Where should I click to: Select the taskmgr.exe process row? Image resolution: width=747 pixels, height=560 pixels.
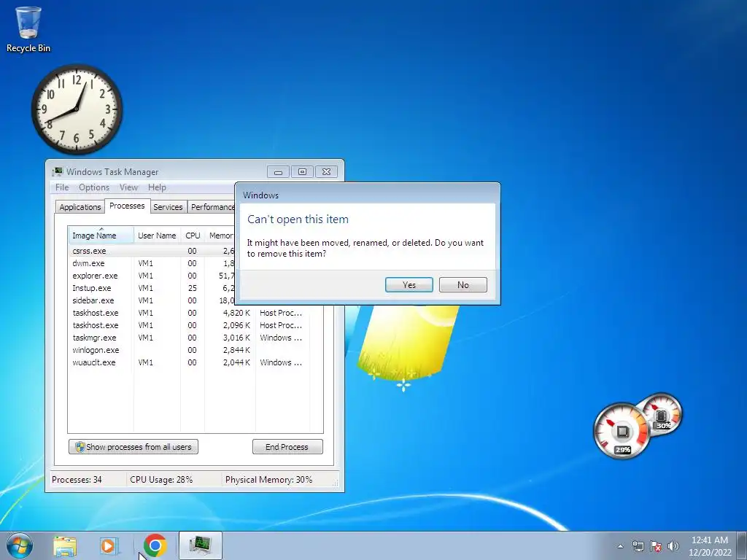(x=189, y=338)
